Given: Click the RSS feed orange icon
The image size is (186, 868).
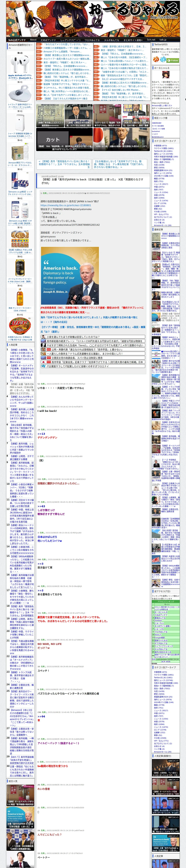Looking at the screenshot, I should pyautogui.click(x=156, y=60).
